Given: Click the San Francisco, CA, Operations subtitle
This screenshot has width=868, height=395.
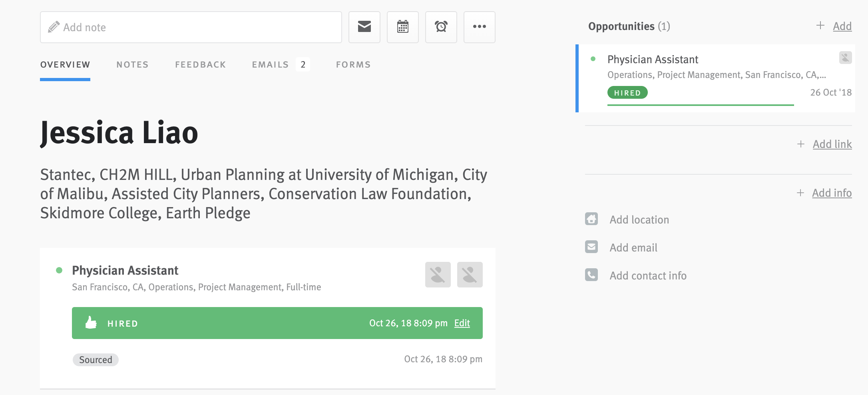Looking at the screenshot, I should click(196, 287).
